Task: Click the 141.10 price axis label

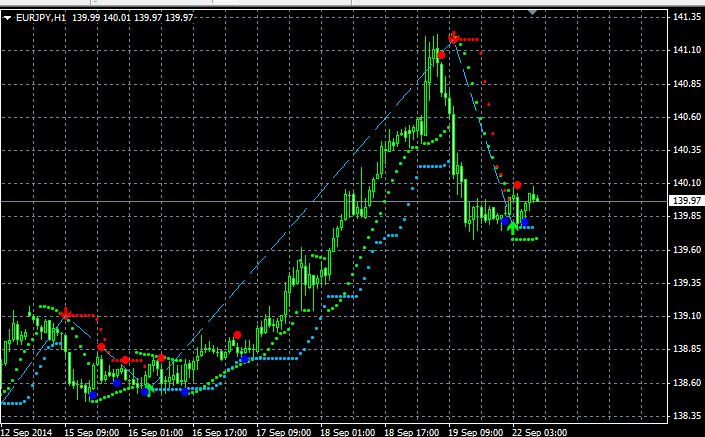Action: pyautogui.click(x=687, y=50)
